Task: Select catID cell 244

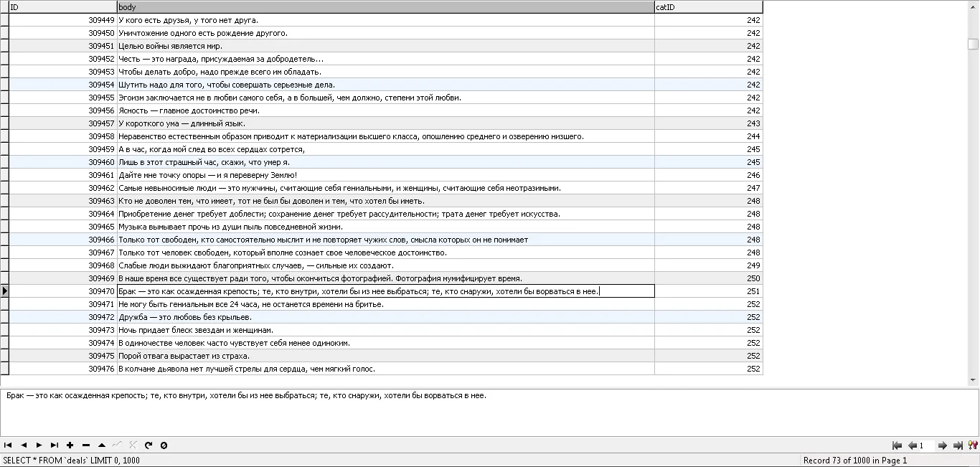Action: [x=709, y=136]
